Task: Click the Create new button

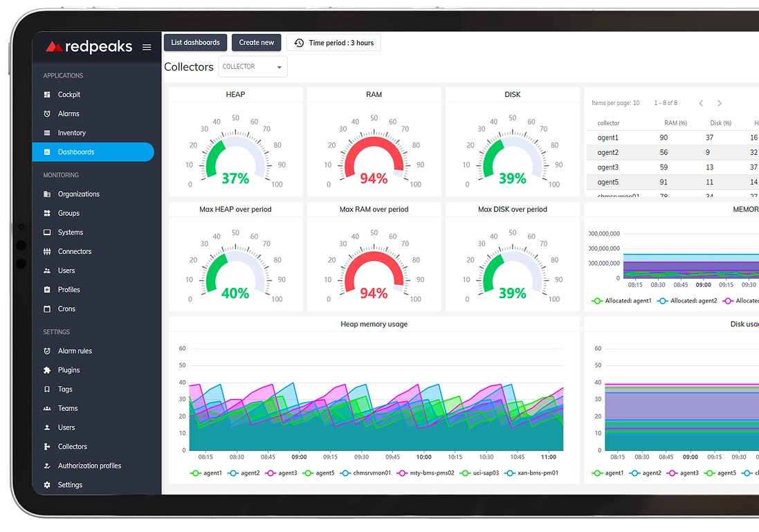Action: click(256, 42)
